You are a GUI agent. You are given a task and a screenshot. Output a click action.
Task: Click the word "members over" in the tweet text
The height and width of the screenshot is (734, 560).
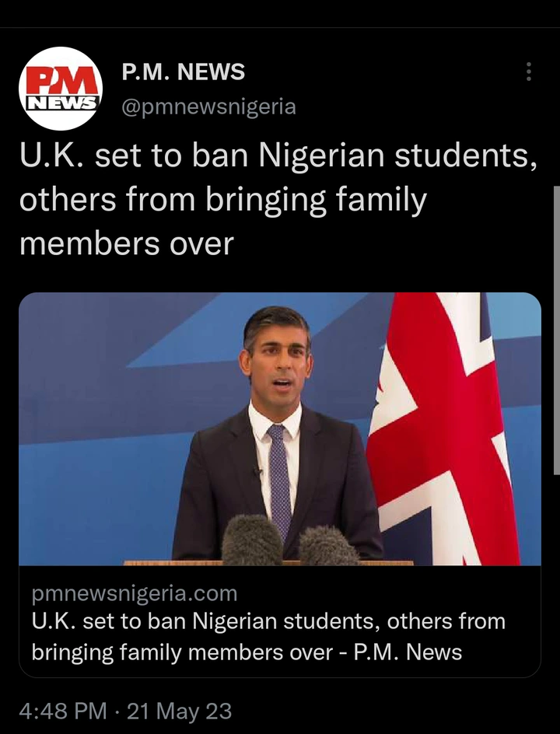click(127, 244)
